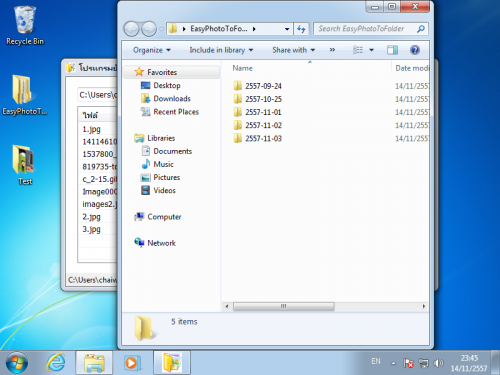Select the Test folder on desktop
This screenshot has height=375, width=500.
click(24, 165)
